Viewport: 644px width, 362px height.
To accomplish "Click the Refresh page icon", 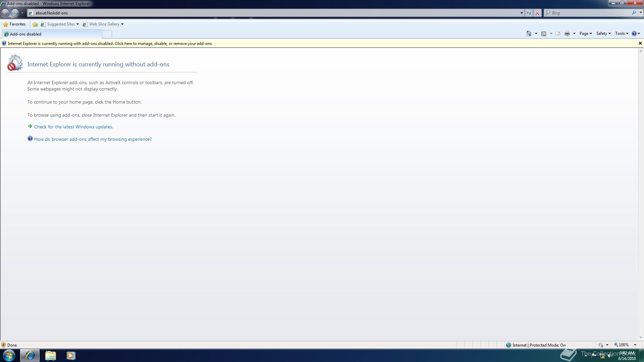I will (529, 13).
